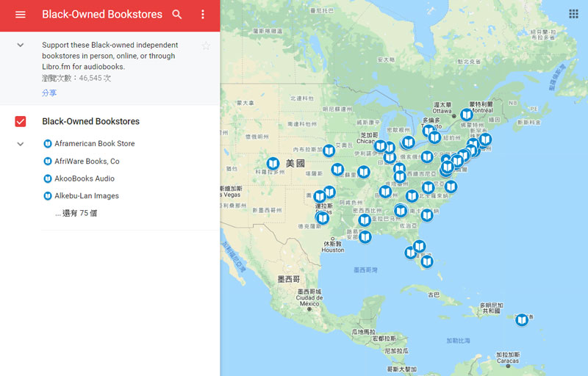Image resolution: width=588 pixels, height=376 pixels.
Task: Click the Alkebu-Lan Images list icon
Action: [48, 196]
